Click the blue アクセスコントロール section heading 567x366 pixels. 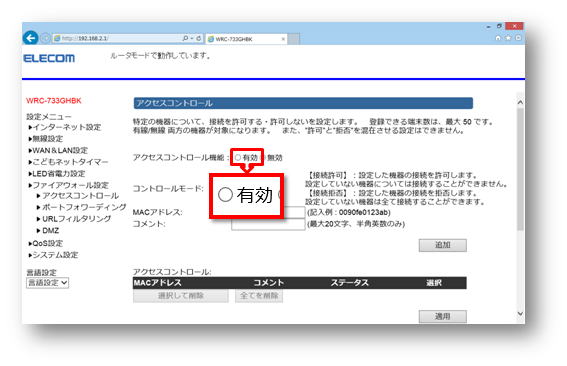(x=303, y=103)
